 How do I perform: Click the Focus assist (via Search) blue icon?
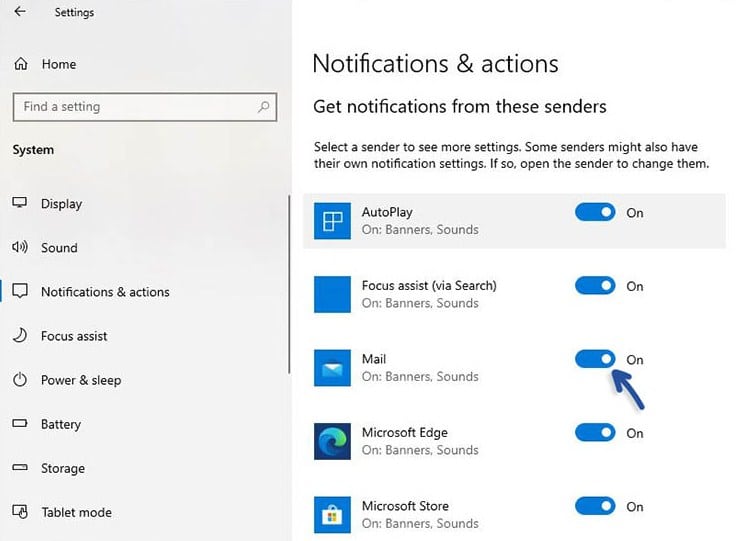click(x=332, y=294)
